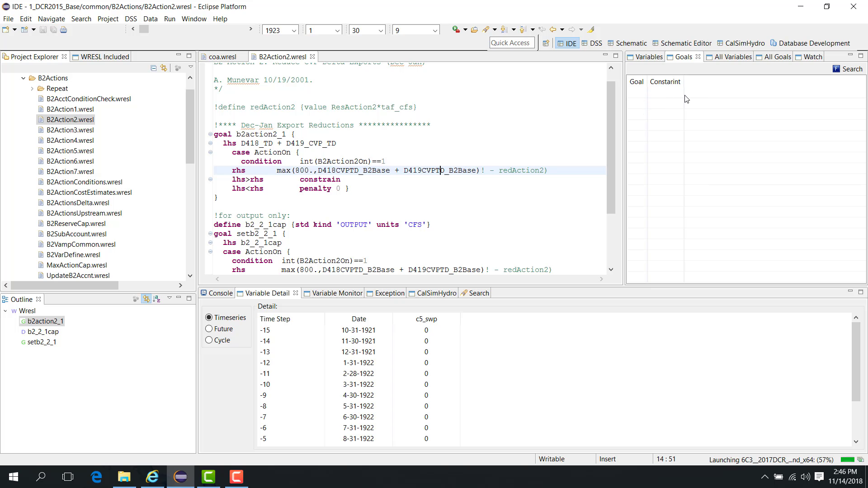Click the Open Perspective icon

[546, 43]
